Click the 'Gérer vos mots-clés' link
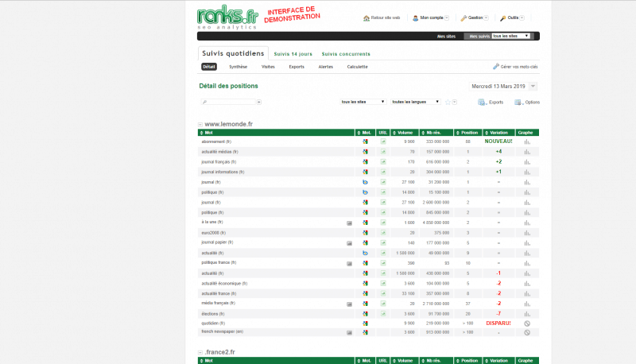The image size is (636, 364). coord(515,67)
